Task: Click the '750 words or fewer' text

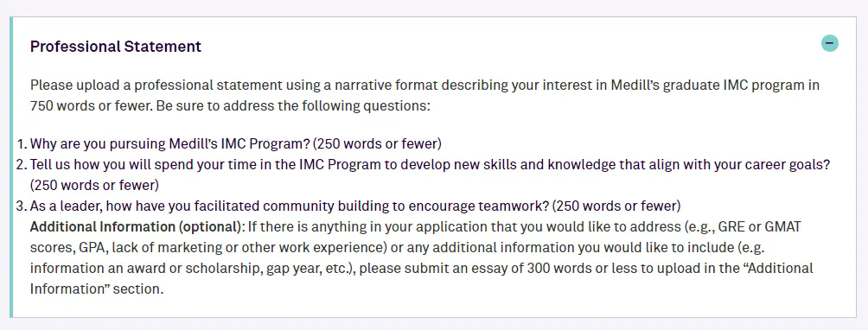Action: tap(89, 105)
